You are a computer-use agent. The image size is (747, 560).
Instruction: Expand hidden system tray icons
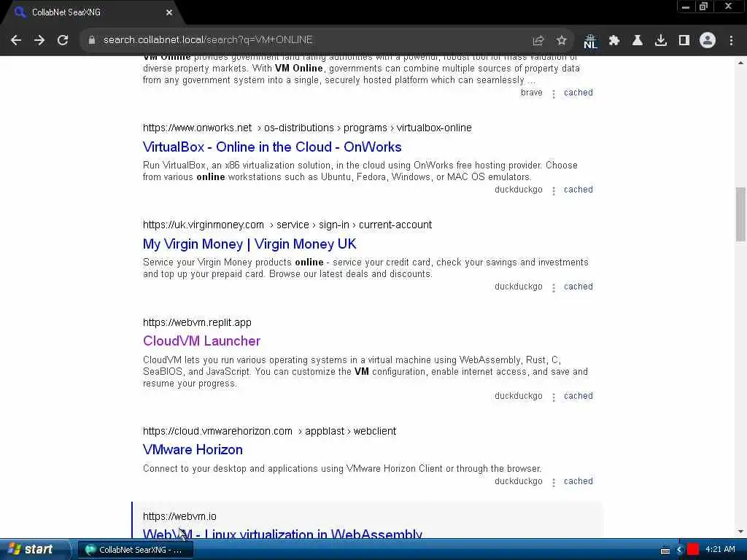pos(679,550)
